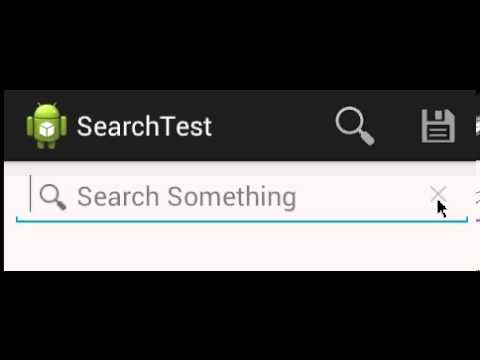The image size is (480, 360).
Task: Clear the search field with X
Action: [438, 194]
